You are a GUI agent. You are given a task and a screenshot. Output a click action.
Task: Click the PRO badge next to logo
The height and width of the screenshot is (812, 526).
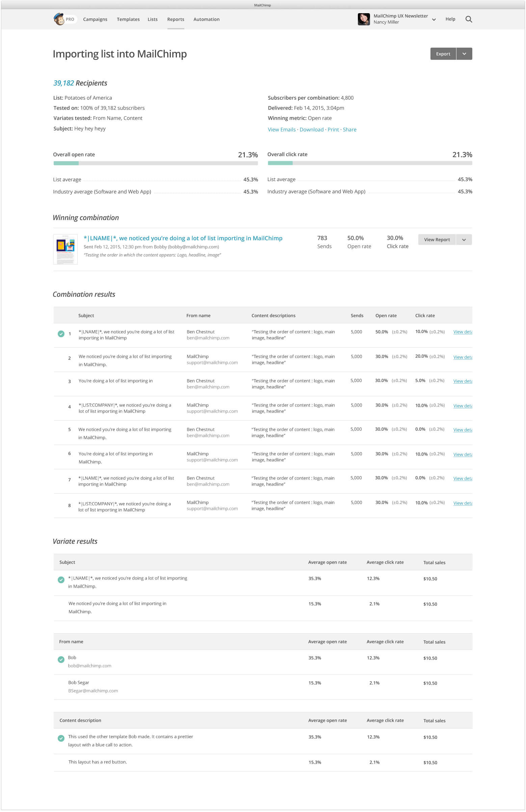(70, 20)
